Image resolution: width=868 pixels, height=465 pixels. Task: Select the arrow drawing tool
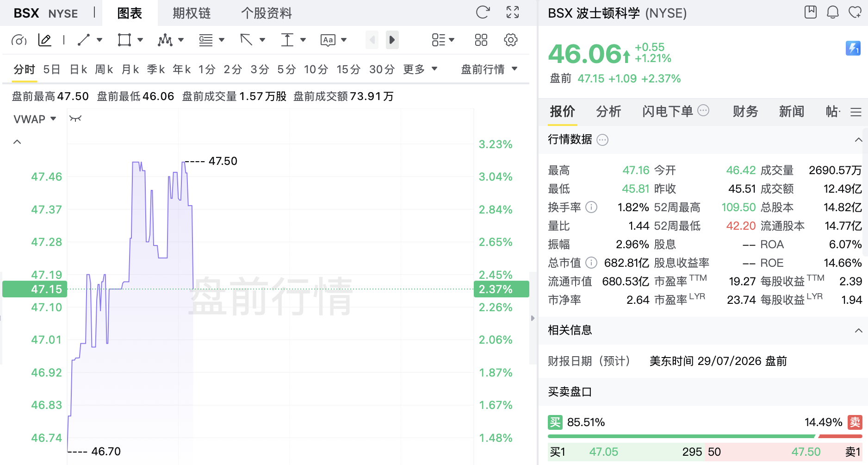246,40
